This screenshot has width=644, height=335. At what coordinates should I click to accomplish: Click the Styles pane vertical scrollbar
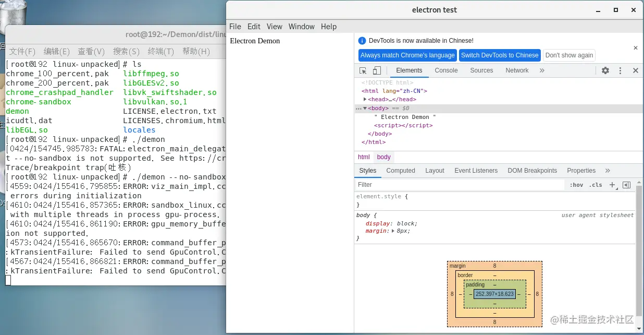639,250
